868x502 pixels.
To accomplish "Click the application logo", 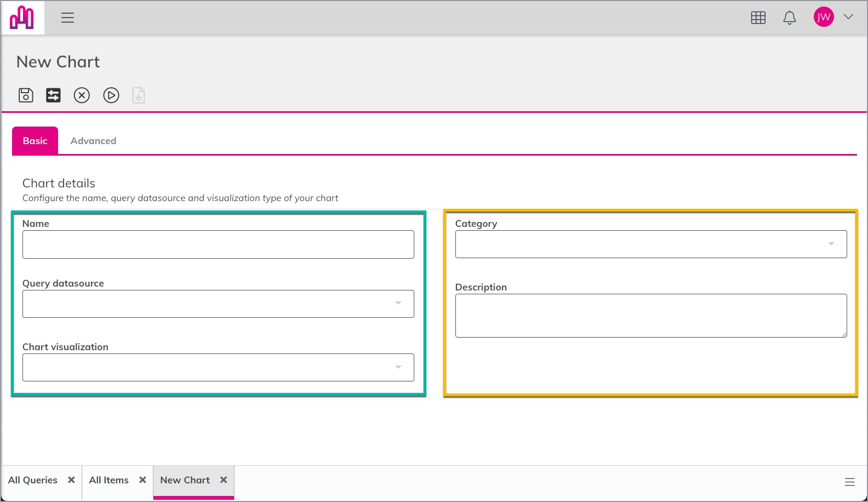I will coord(22,18).
